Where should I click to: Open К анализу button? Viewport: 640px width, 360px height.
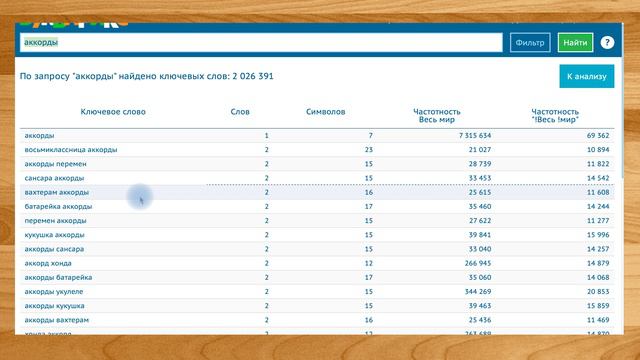587,76
